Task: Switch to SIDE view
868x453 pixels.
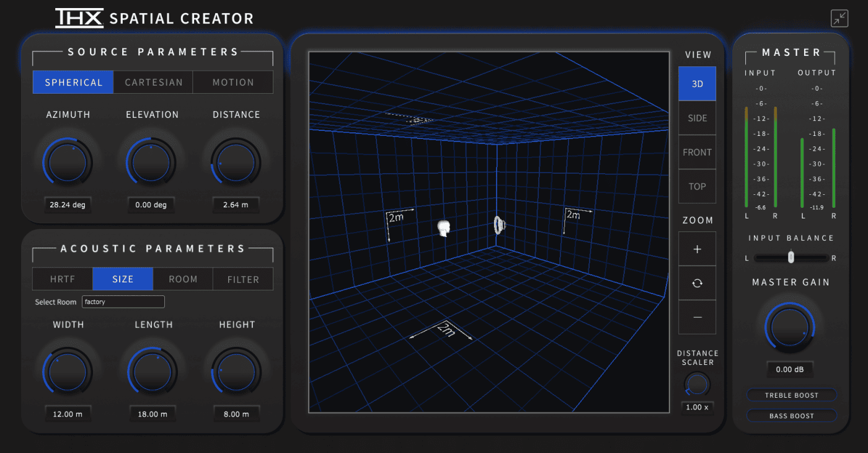Action: pyautogui.click(x=697, y=118)
